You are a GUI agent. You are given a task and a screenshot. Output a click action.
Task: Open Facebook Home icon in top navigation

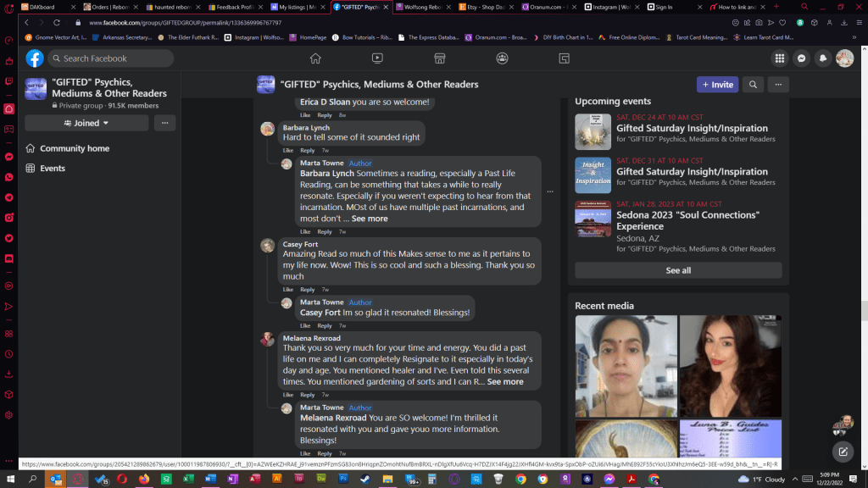point(315,58)
